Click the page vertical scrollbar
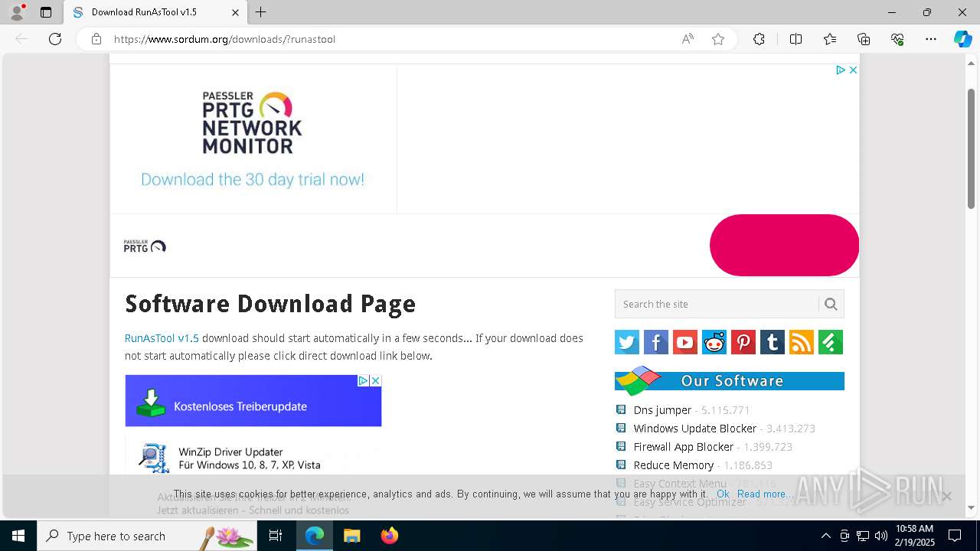Image resolution: width=980 pixels, height=551 pixels. pos(971,148)
